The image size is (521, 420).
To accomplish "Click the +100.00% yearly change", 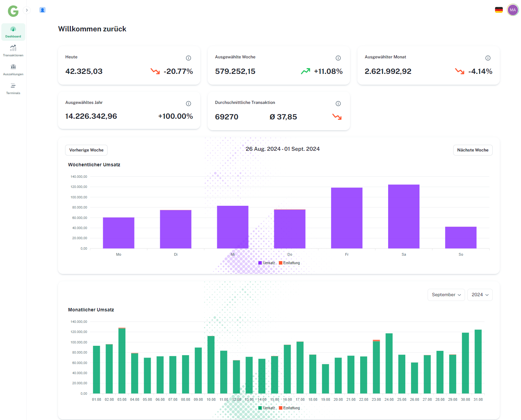I will click(176, 116).
